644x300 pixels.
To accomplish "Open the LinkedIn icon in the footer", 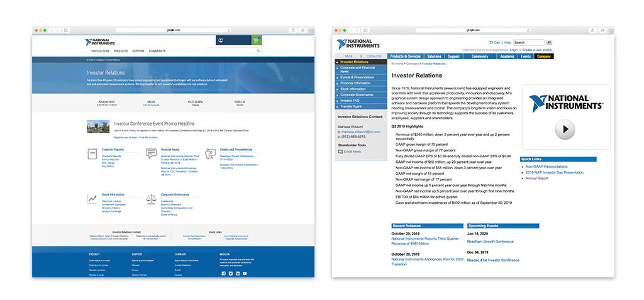I will (237, 274).
